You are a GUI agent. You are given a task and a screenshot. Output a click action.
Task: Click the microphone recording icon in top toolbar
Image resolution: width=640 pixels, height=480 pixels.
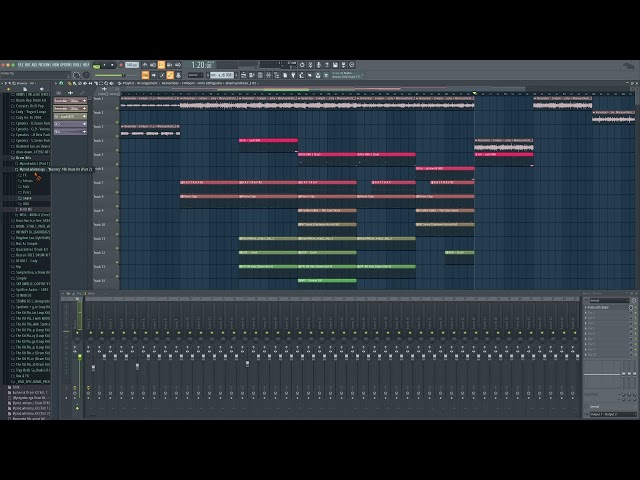pos(319,65)
